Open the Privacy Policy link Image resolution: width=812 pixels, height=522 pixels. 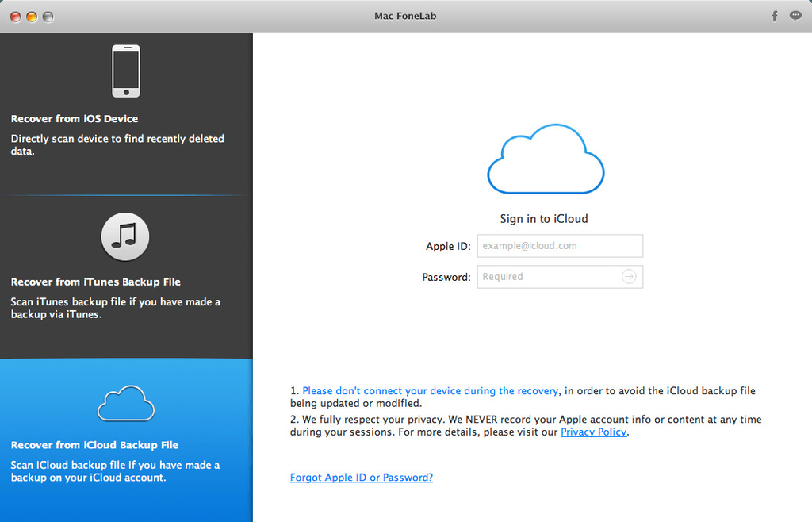click(x=593, y=432)
